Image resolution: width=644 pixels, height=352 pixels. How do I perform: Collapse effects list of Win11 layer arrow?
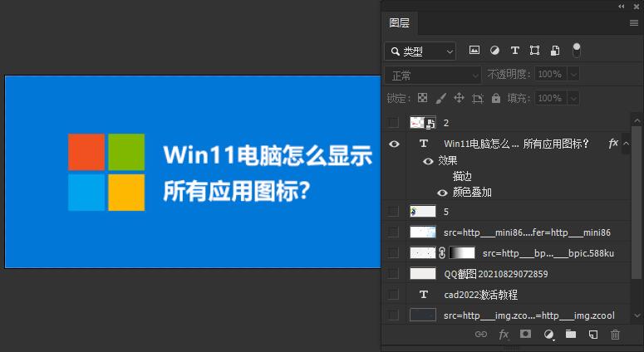point(627,143)
